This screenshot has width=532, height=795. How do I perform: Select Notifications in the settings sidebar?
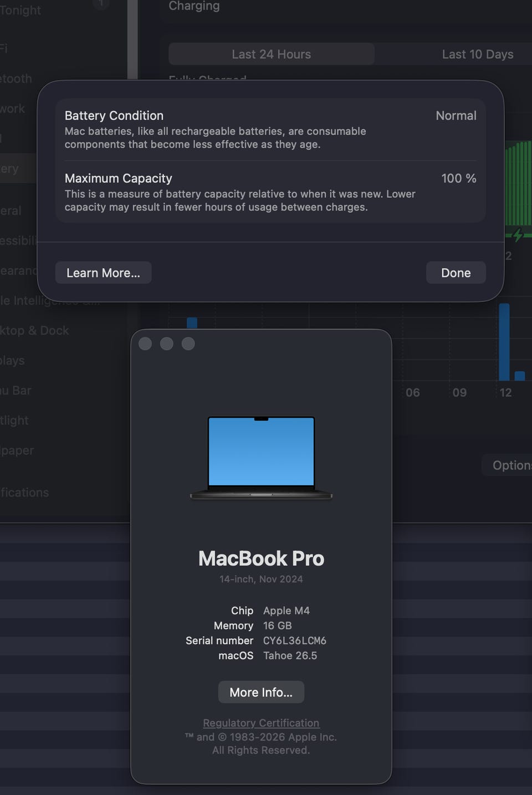(x=24, y=493)
